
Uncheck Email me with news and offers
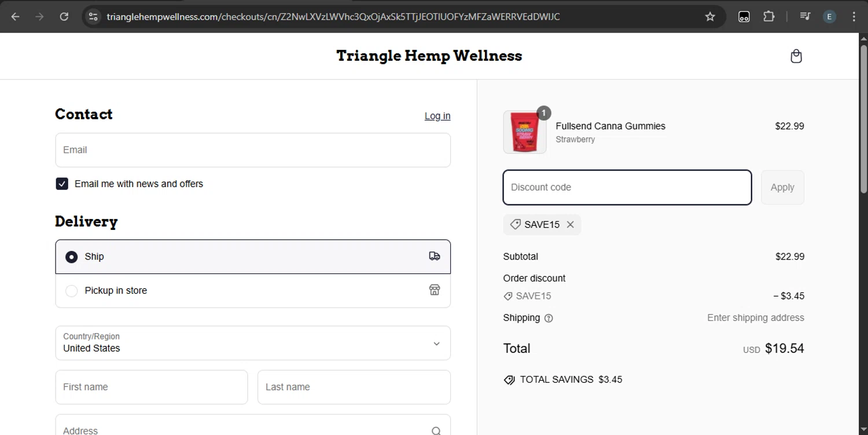pos(62,184)
